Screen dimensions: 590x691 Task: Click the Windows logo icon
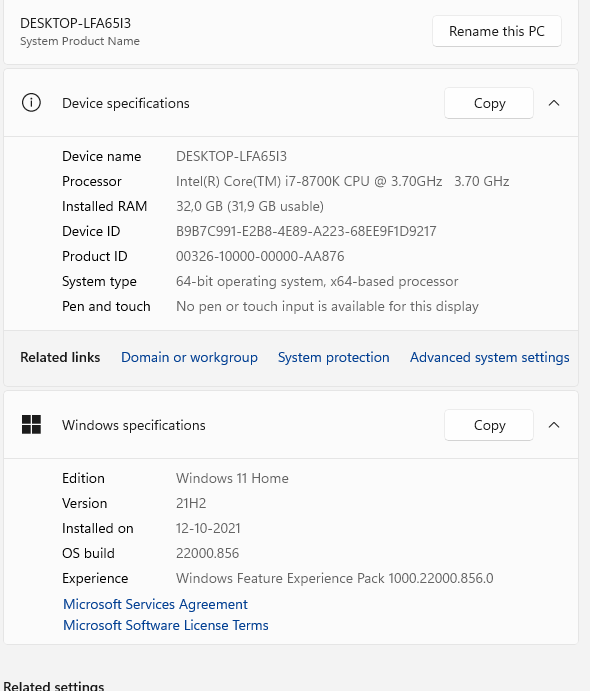coord(31,425)
